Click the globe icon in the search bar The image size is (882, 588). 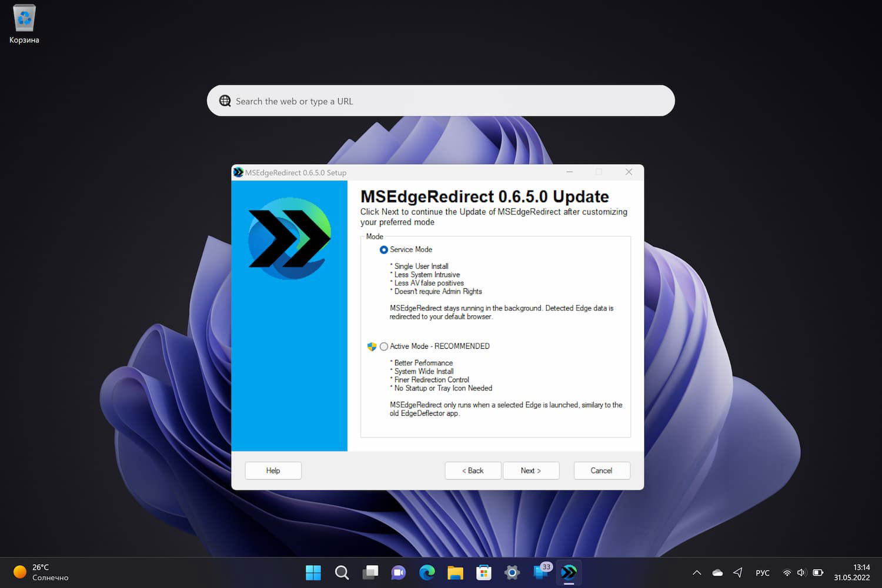pos(225,101)
